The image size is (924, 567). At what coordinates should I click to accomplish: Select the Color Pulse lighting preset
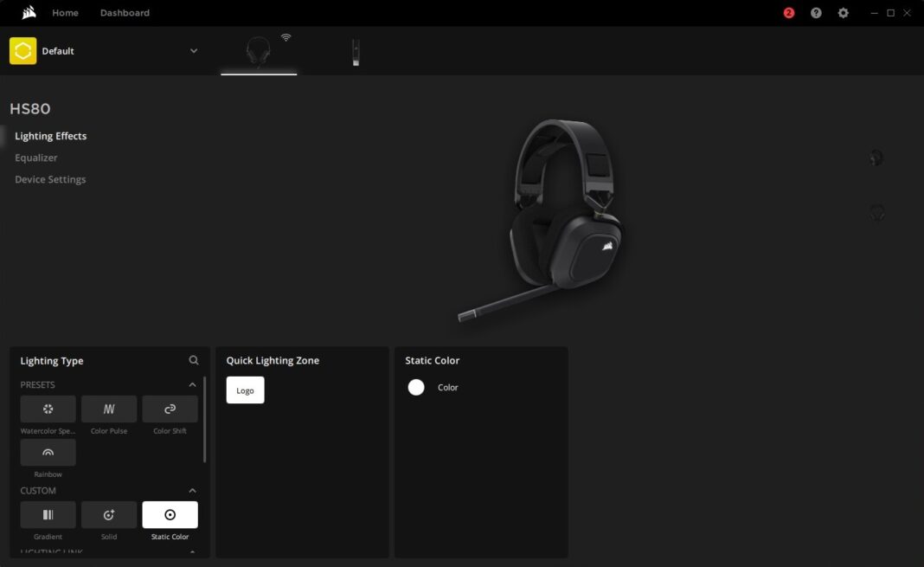point(108,409)
